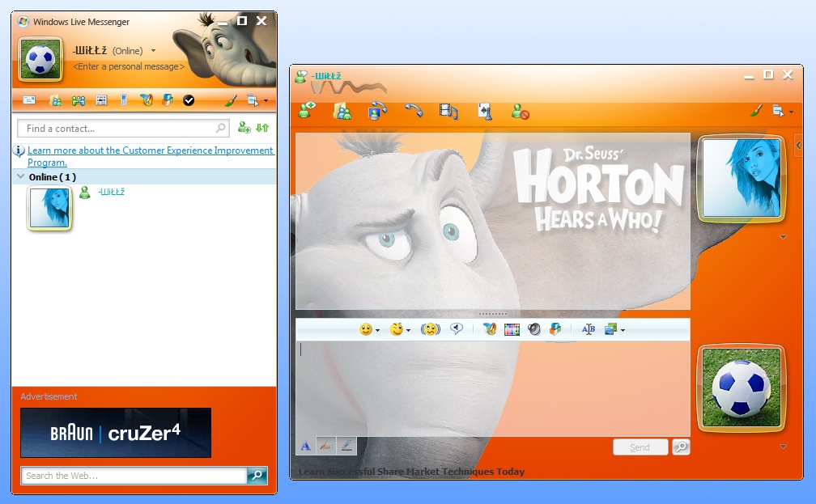The height and width of the screenshot is (504, 816).
Task: Open the Share Market Techniques ad link
Action: pyautogui.click(x=411, y=472)
